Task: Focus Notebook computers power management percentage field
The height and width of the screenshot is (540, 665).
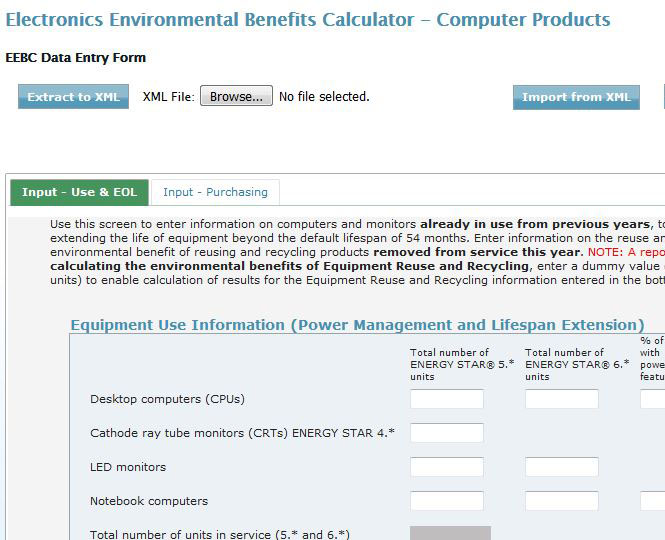Action: 653,501
